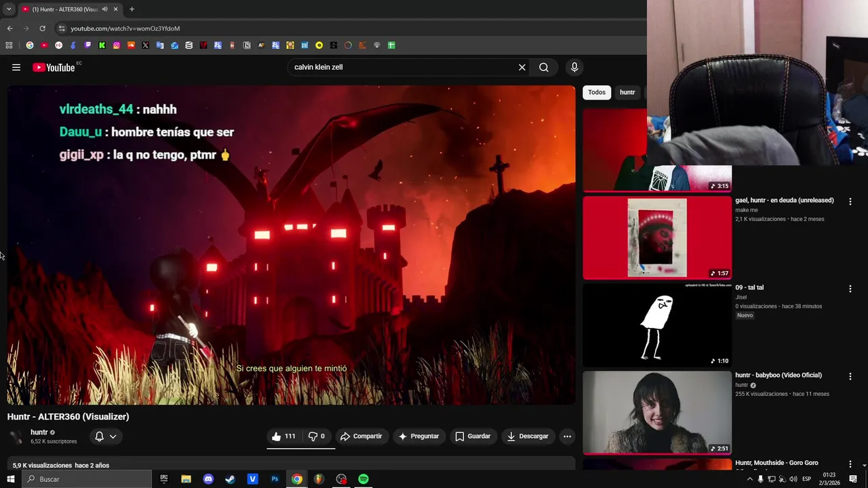
Task: Open options menu for en deuda video
Action: [850, 201]
